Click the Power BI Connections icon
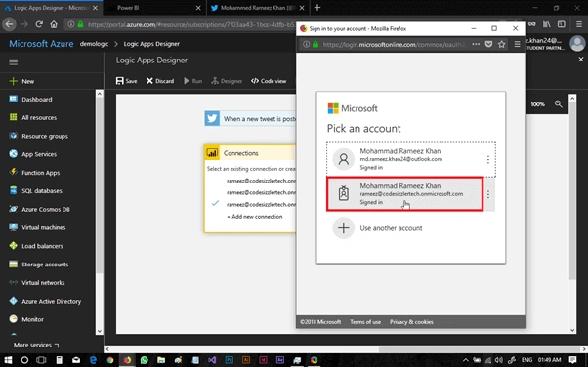The image size is (588, 367). [212, 153]
